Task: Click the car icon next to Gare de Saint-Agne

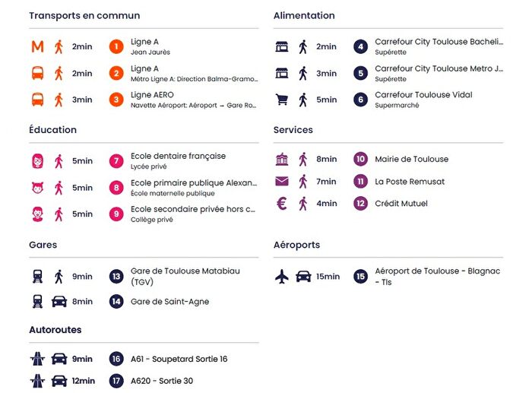Action: (x=59, y=302)
